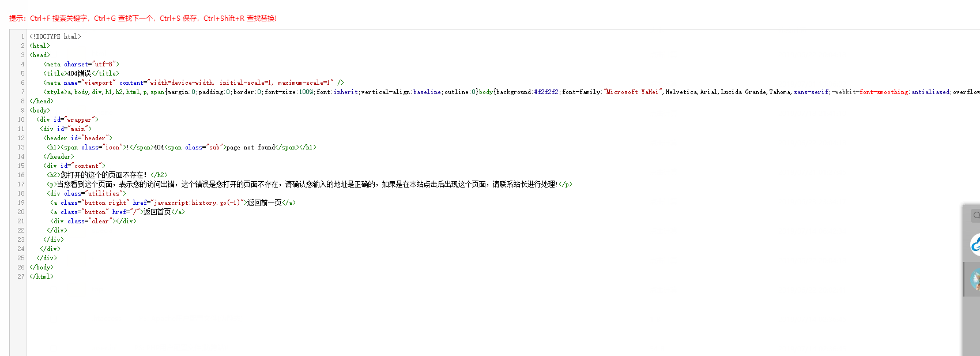Image resolution: width=980 pixels, height=356 pixels.
Task: Click the closing </head> tag
Action: click(x=42, y=101)
